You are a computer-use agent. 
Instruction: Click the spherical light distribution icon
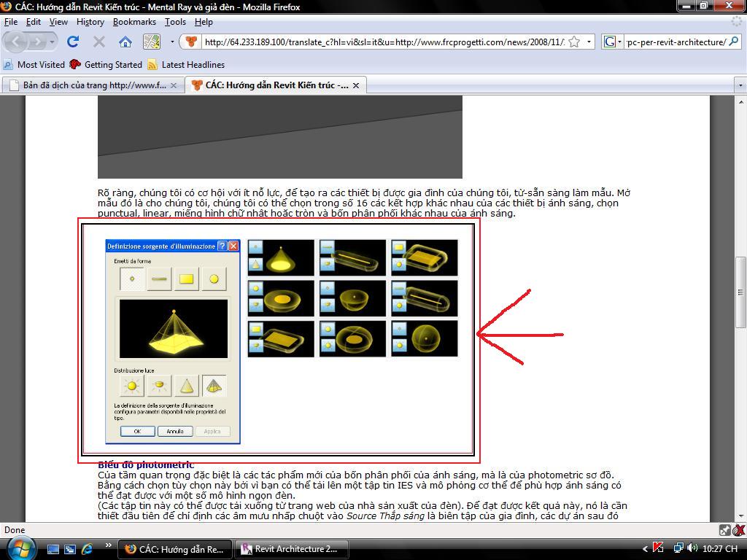132,386
